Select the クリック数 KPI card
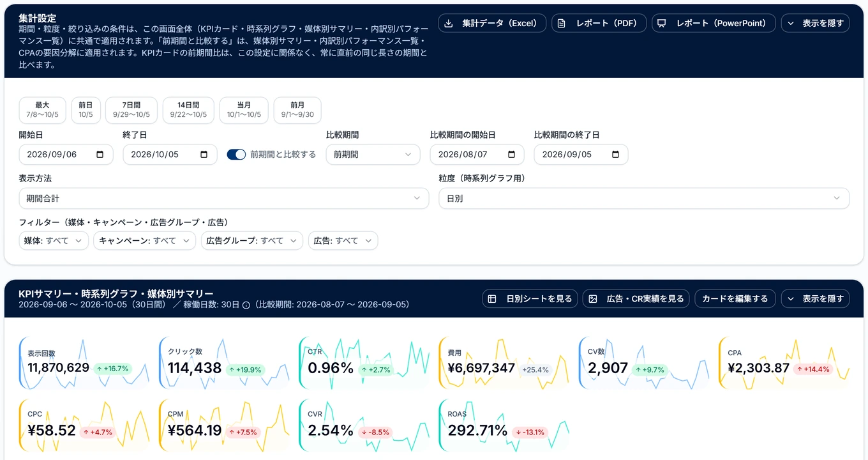The width and height of the screenshot is (868, 460). pos(224,363)
